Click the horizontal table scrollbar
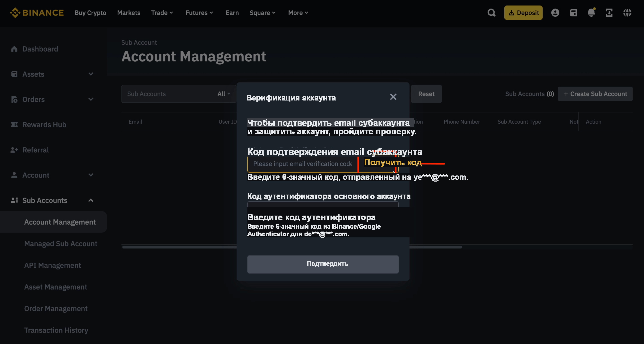644x344 pixels. 292,247
